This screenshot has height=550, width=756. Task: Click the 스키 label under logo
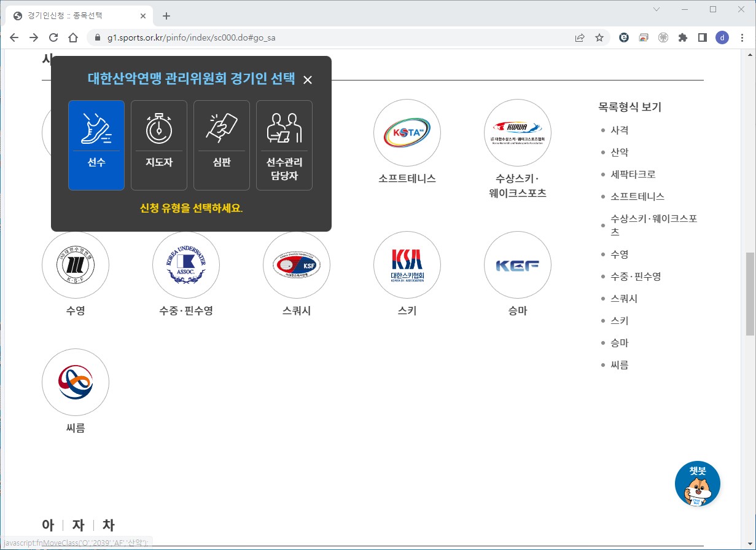[407, 311]
